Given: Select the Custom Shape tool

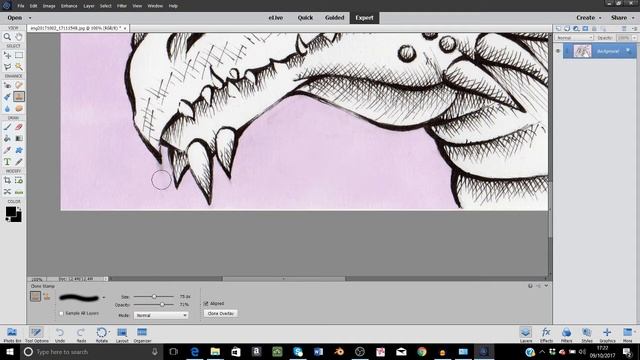Looking at the screenshot, I should 19,150.
